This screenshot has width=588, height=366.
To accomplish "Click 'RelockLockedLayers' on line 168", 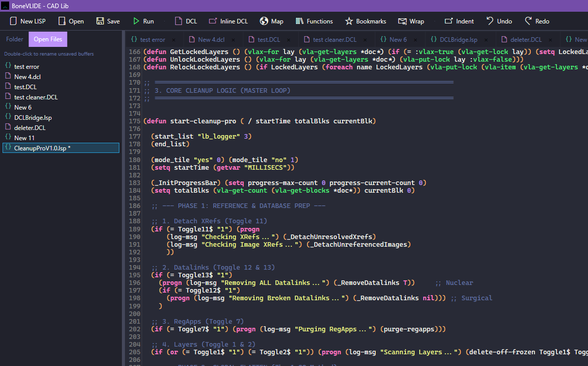I will (205, 67).
